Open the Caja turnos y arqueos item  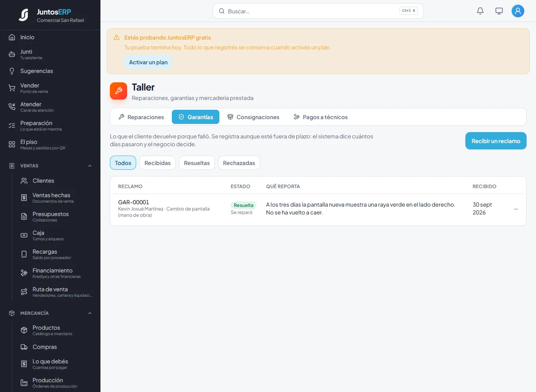(56, 236)
